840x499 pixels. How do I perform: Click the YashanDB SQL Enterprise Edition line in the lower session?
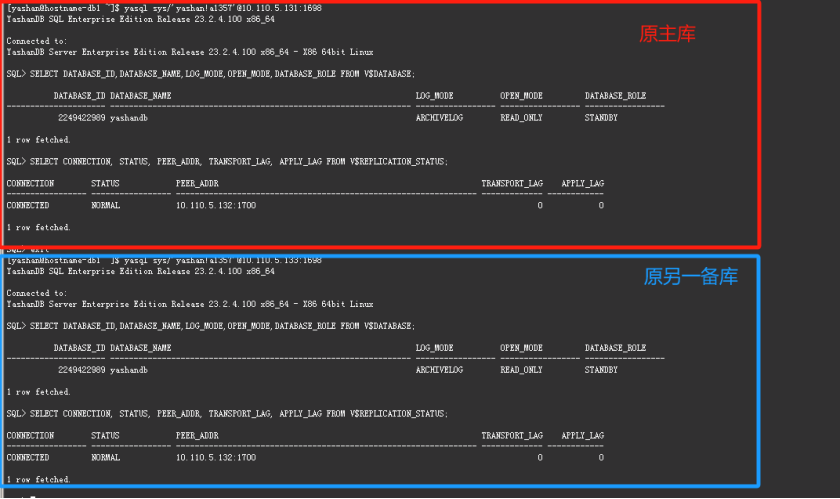tap(140, 272)
